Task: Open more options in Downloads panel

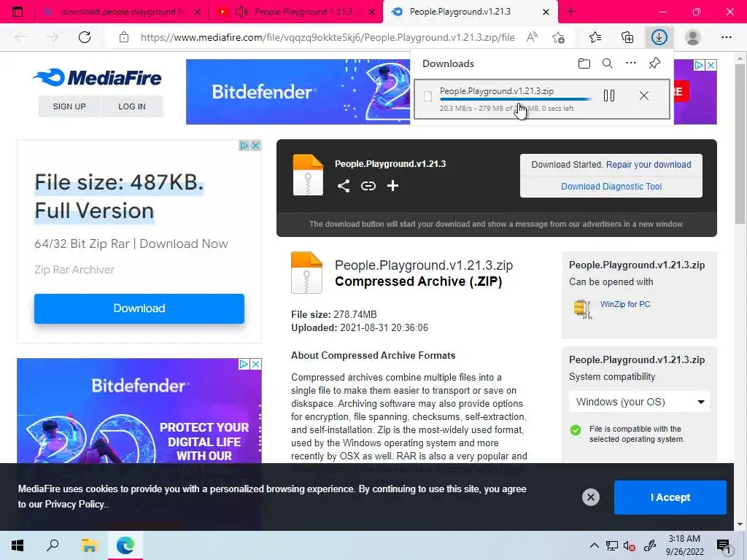Action: click(631, 63)
